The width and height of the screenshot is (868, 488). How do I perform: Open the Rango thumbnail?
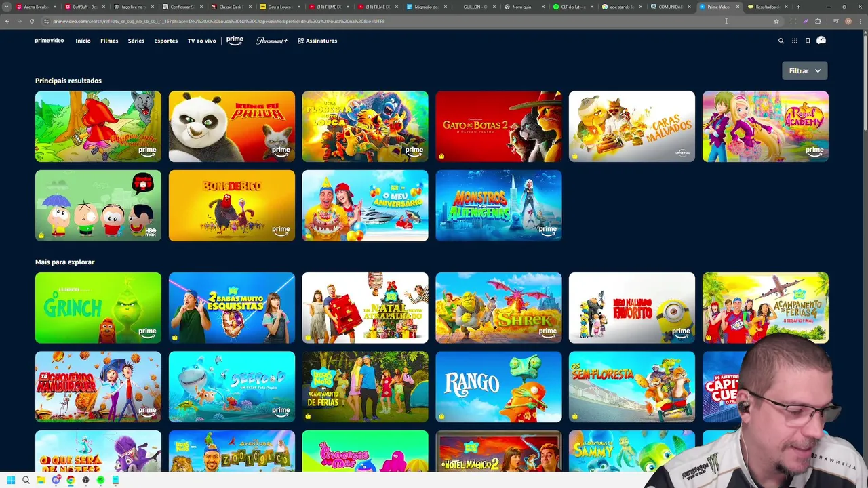tap(498, 386)
